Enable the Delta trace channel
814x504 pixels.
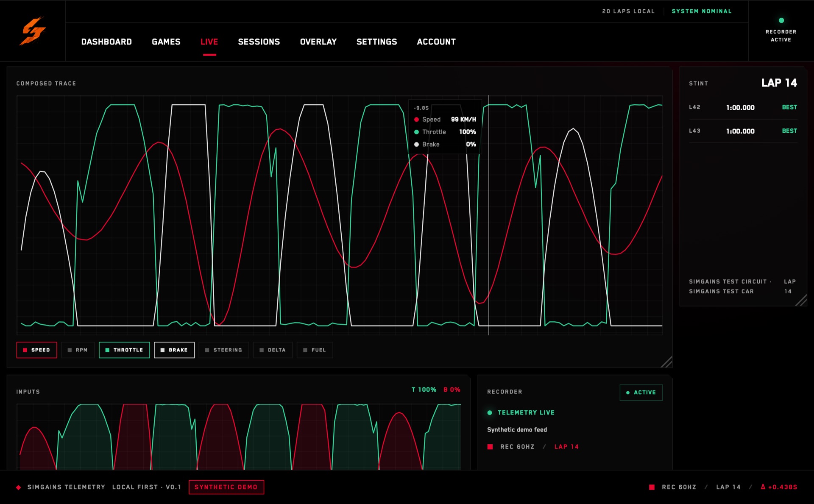click(273, 350)
